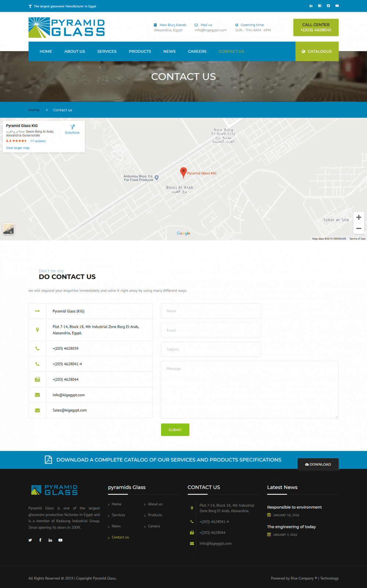367x588 pixels.
Task: Open footer Careers link
Action: [x=154, y=526]
